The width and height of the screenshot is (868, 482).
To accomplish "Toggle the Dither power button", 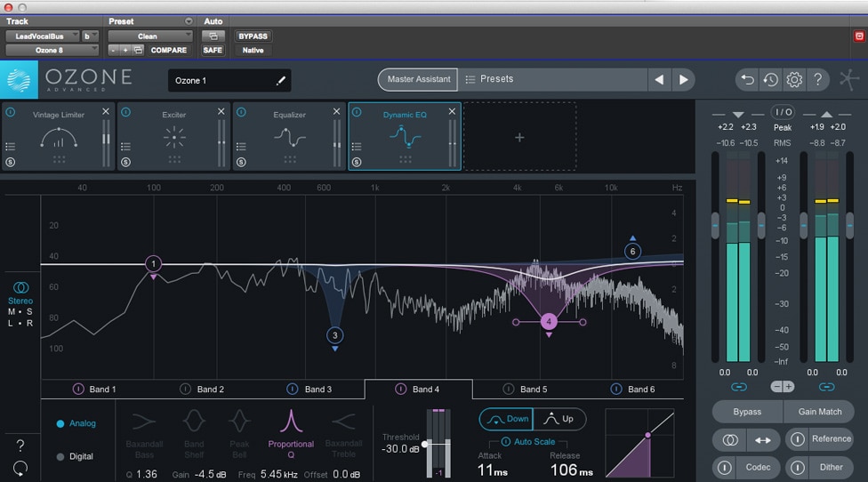I will (x=797, y=468).
